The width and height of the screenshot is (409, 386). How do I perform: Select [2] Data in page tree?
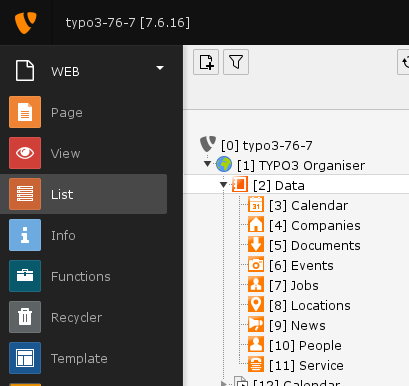click(279, 185)
